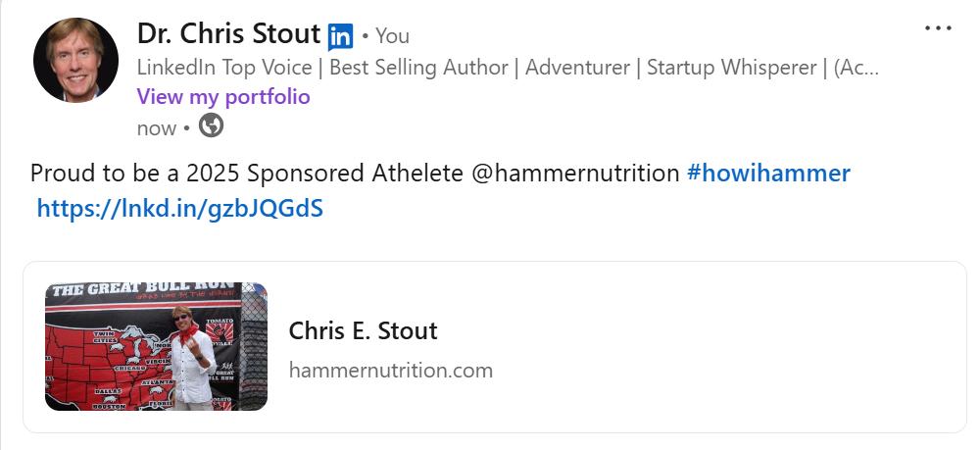Image resolution: width=980 pixels, height=450 pixels.
Task: Click the @hammernutrition mention in post
Action: pyautogui.click(x=575, y=174)
